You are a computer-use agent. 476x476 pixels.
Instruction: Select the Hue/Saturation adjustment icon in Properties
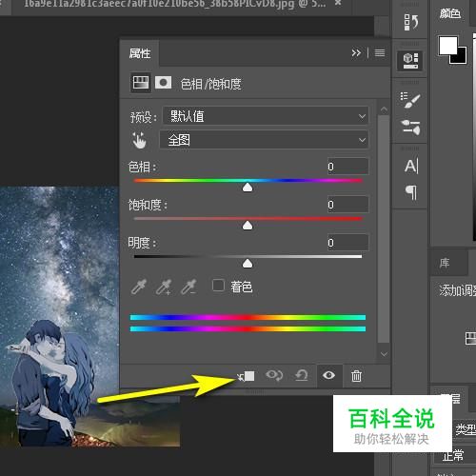pyautogui.click(x=141, y=83)
